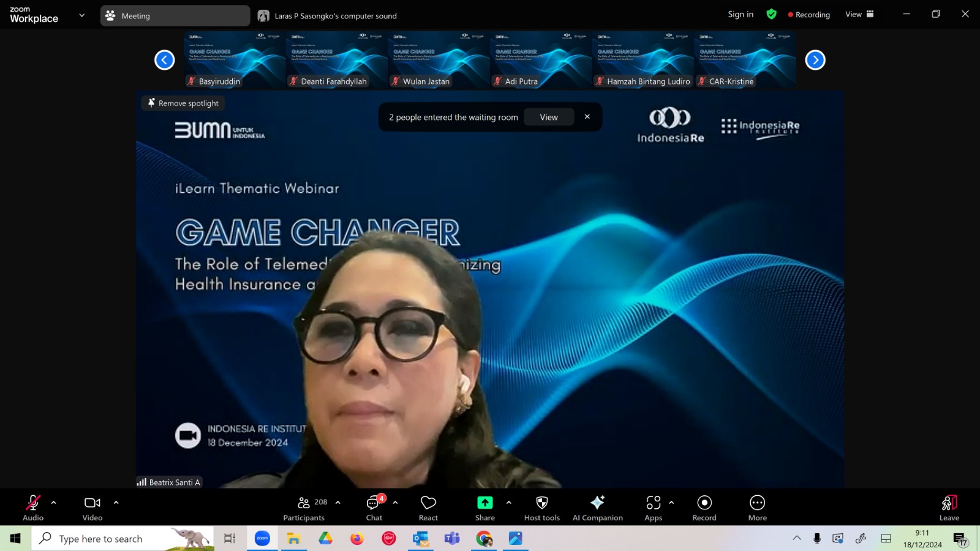
Task: Open the Photos app in taskbar
Action: [x=516, y=539]
